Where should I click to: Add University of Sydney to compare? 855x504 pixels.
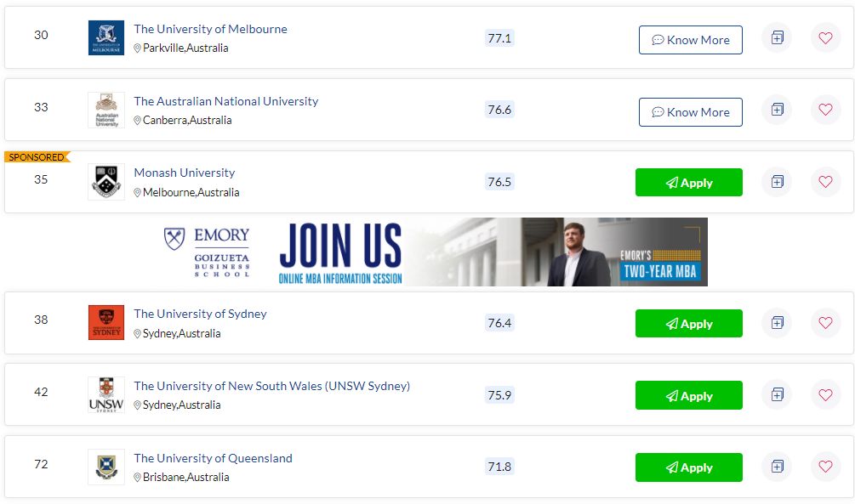pyautogui.click(x=777, y=323)
